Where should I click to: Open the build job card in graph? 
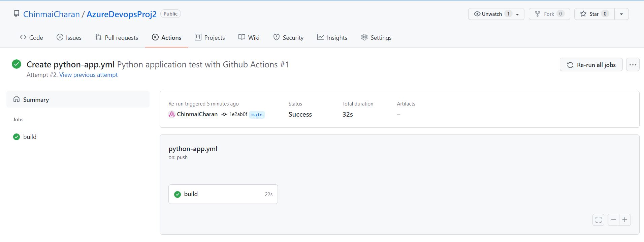coord(223,194)
